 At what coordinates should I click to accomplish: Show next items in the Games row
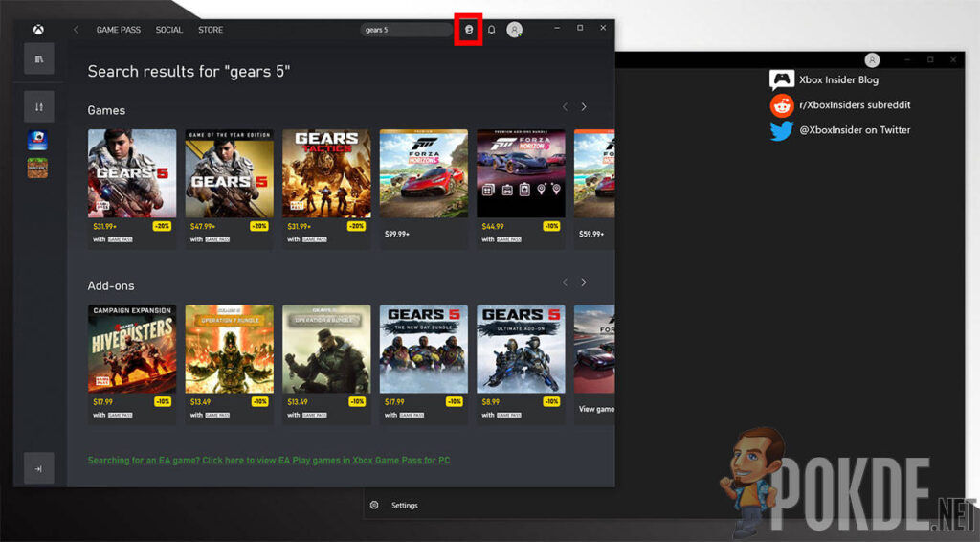click(584, 107)
